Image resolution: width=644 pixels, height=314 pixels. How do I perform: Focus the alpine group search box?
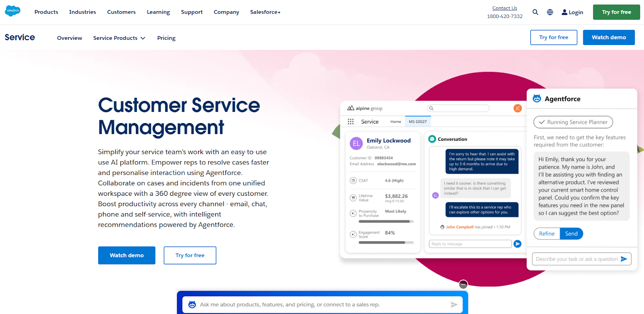458,108
